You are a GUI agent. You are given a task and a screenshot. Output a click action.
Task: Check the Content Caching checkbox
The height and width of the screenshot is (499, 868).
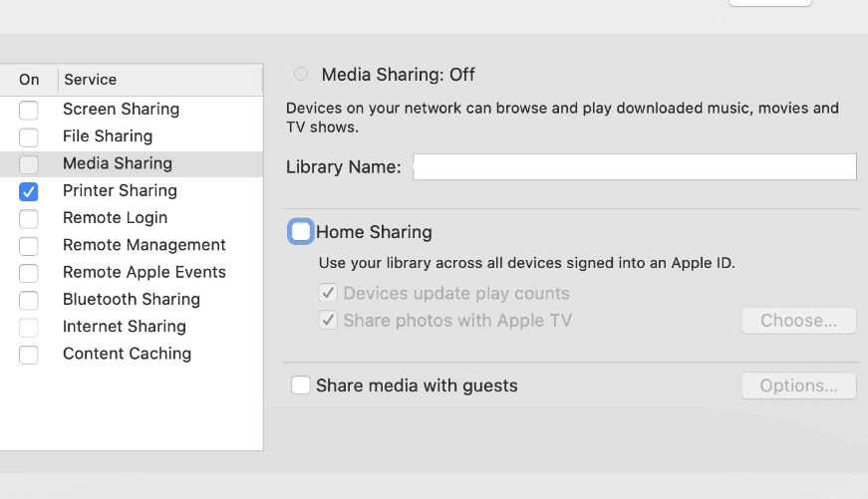tap(29, 355)
